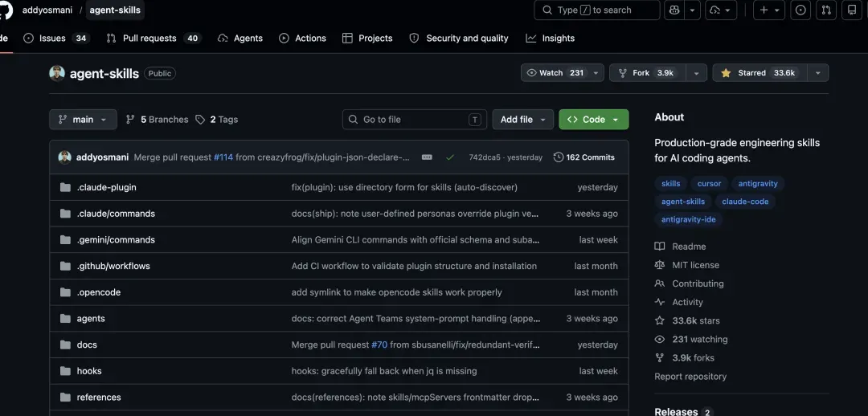The image size is (868, 416).
Task: Open the agents folder
Action: pos(91,319)
